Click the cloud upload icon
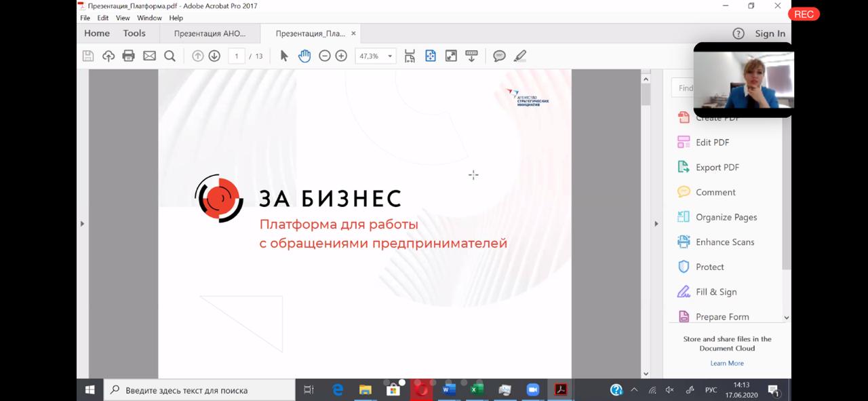The image size is (868, 401). pyautogui.click(x=108, y=56)
